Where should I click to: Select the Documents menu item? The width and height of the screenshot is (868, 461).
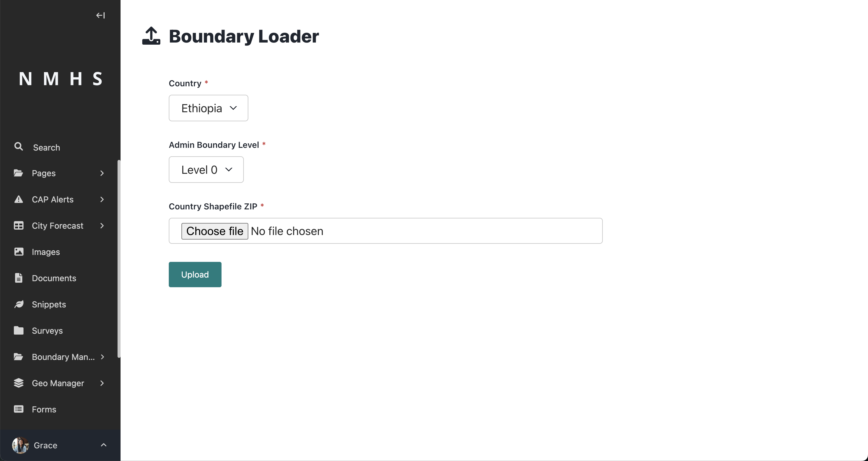tap(54, 278)
